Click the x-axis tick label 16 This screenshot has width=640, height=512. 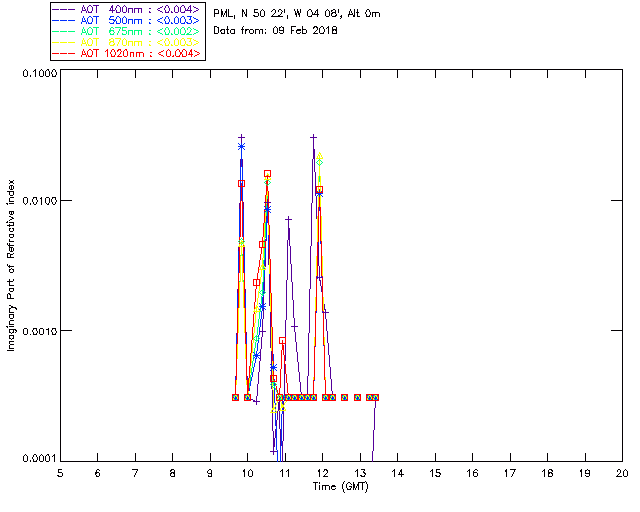click(473, 473)
